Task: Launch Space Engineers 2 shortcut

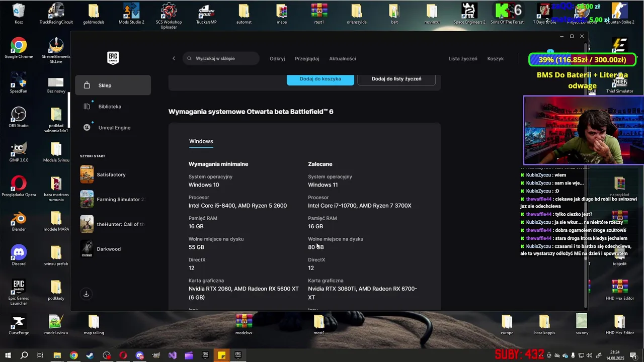Action: click(469, 14)
